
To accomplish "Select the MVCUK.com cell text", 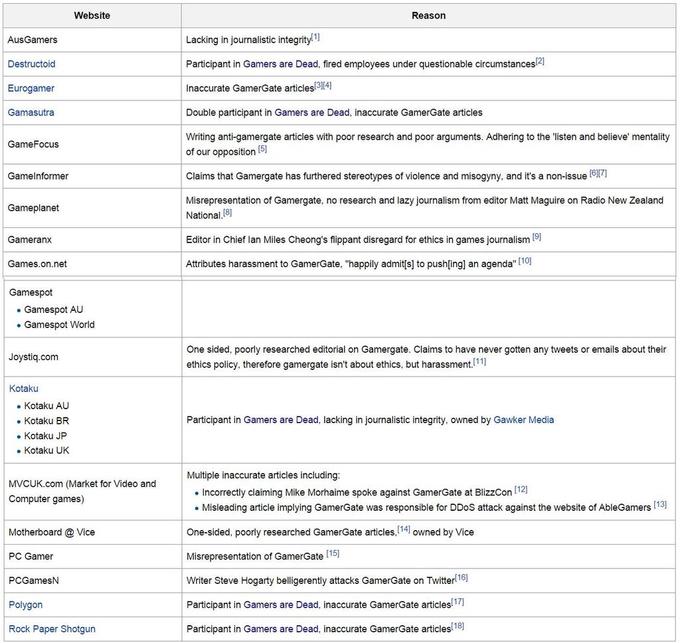I will tap(82, 491).
